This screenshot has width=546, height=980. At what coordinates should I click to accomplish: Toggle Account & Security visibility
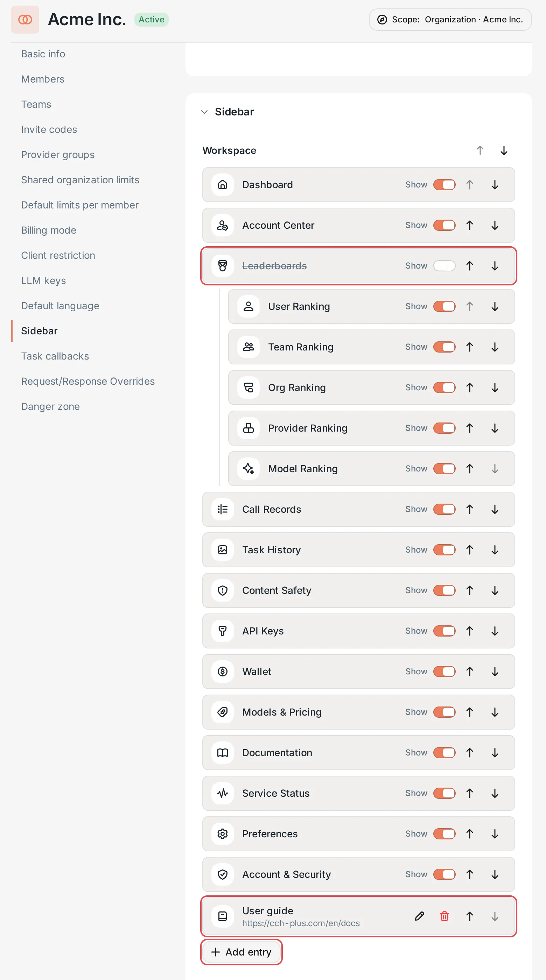coord(444,874)
